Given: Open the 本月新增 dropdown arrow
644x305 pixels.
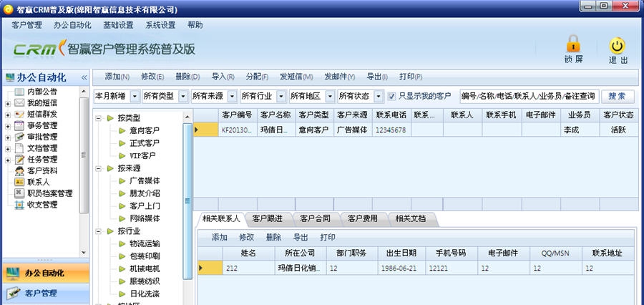Looking at the screenshot, I should [x=134, y=96].
